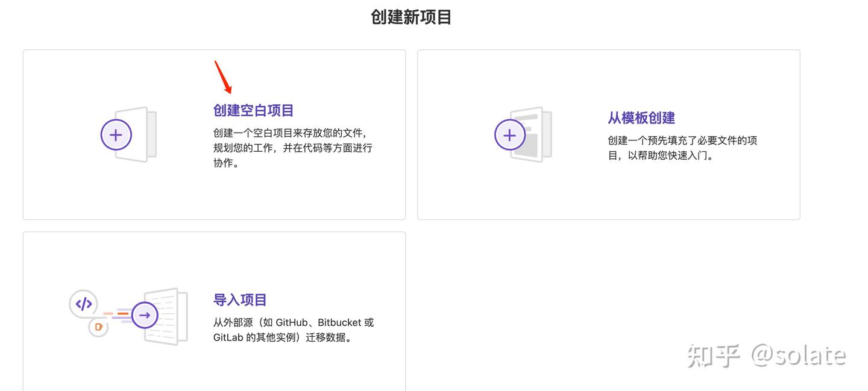Select the code </> icon in import card
868x391 pixels.
point(83,303)
